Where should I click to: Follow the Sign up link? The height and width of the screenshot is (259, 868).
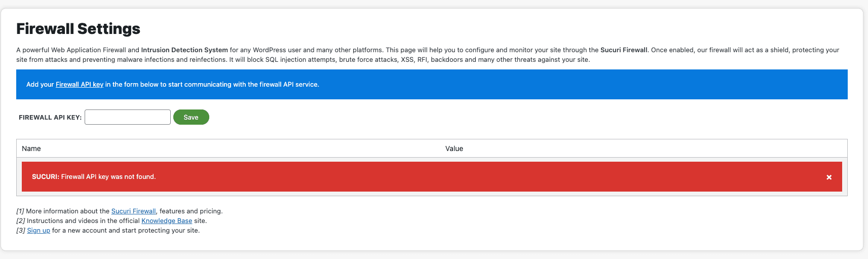(x=39, y=231)
